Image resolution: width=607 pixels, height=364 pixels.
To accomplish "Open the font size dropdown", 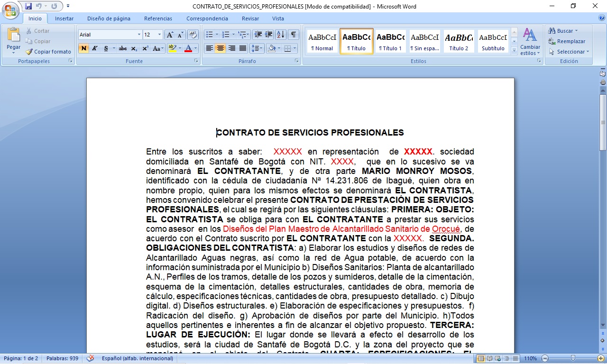I will click(x=160, y=35).
